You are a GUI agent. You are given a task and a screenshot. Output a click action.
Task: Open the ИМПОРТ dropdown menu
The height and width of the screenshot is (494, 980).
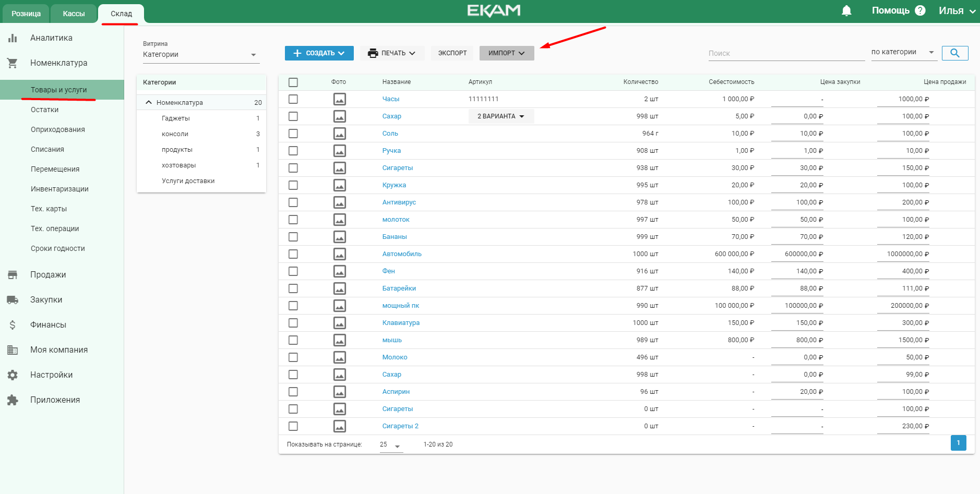pyautogui.click(x=507, y=53)
